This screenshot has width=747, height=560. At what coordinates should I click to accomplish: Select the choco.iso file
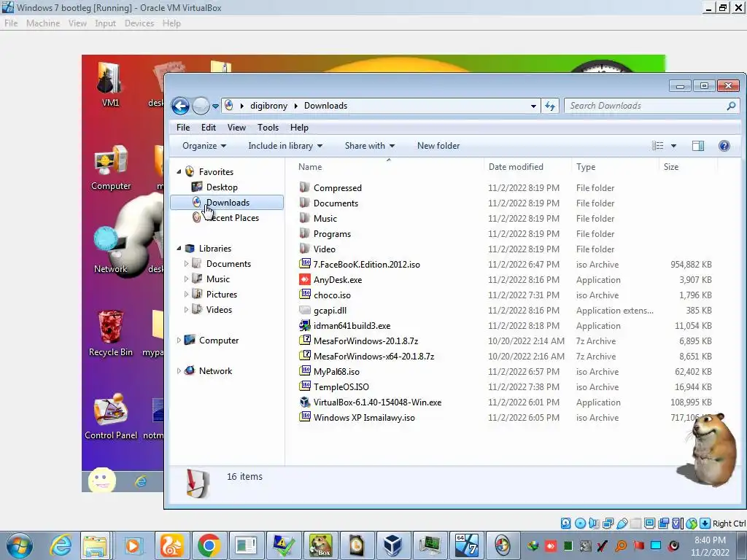tap(332, 295)
